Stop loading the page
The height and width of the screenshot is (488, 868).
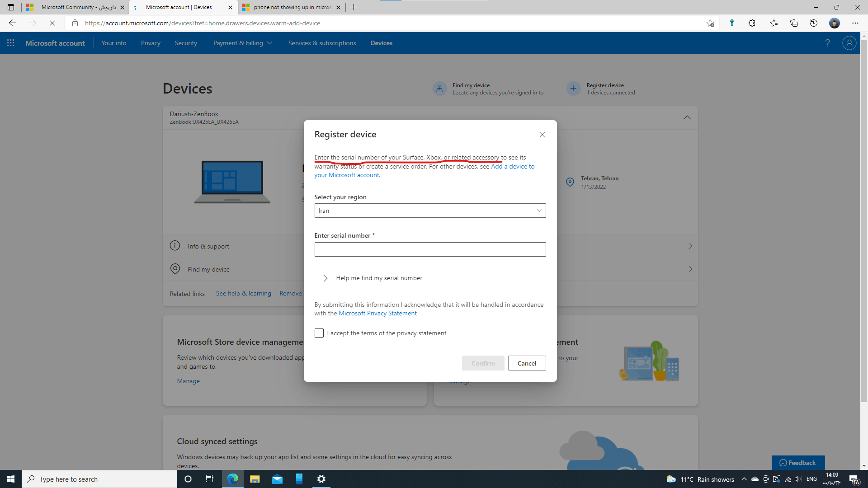pos(52,23)
